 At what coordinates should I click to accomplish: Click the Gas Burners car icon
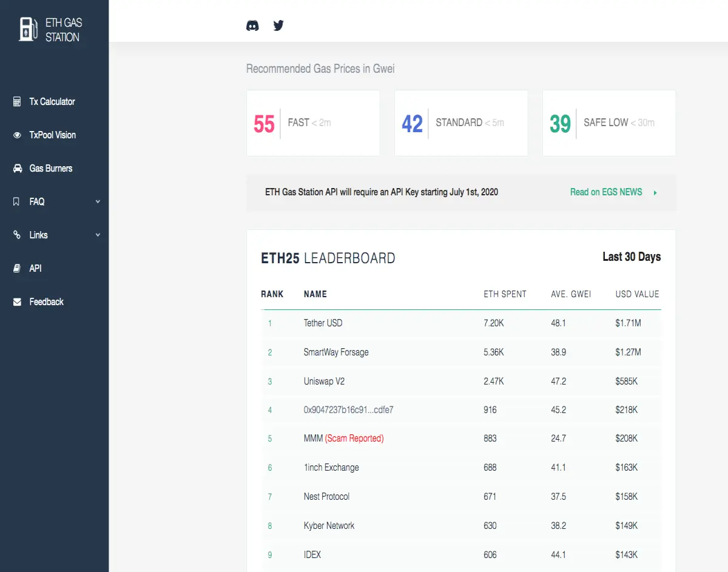click(x=18, y=168)
